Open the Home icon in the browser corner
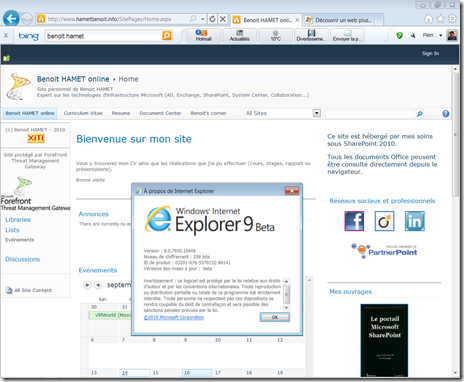Viewport: 464px width, 382px height. pos(428,19)
